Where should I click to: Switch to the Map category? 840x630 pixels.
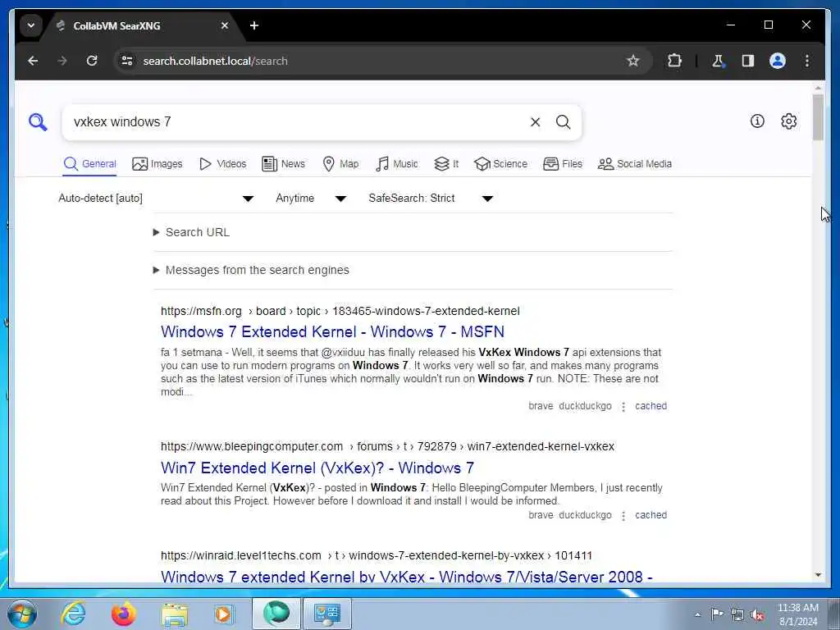pyautogui.click(x=340, y=164)
